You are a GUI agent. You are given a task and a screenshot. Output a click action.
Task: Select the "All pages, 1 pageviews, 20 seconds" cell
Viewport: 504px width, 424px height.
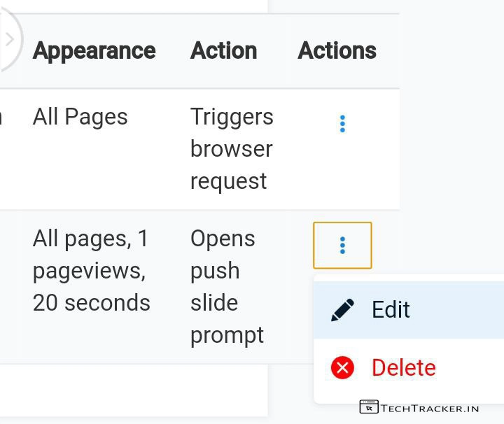pos(91,271)
